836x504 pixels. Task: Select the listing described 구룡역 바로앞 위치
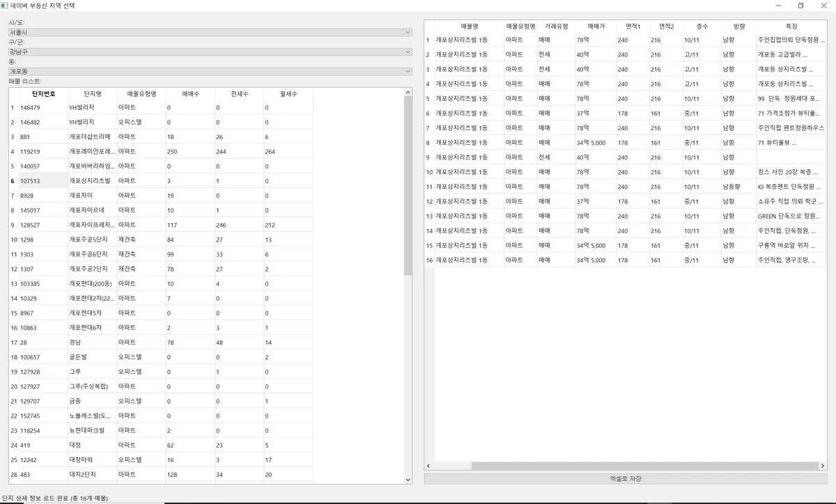coord(791,245)
